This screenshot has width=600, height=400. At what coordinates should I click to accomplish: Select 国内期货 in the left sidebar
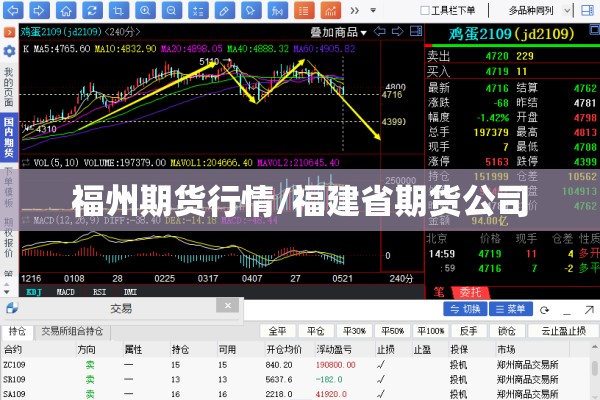point(9,137)
